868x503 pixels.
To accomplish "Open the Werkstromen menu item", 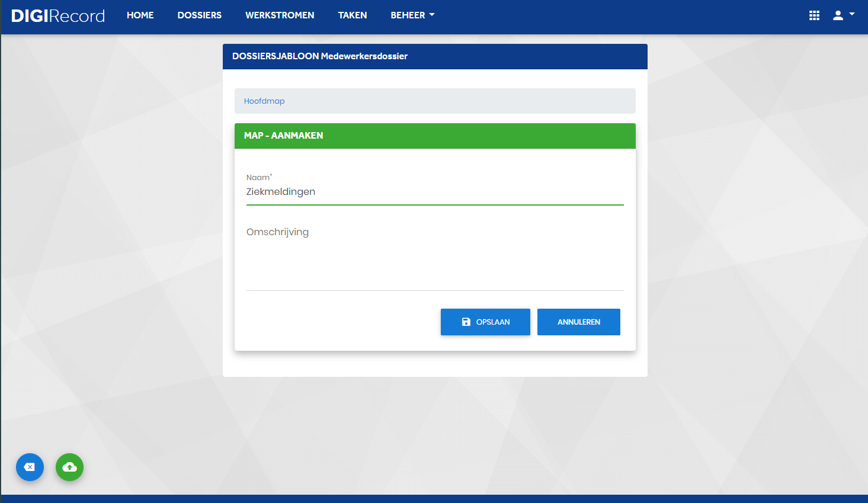I will (x=280, y=15).
